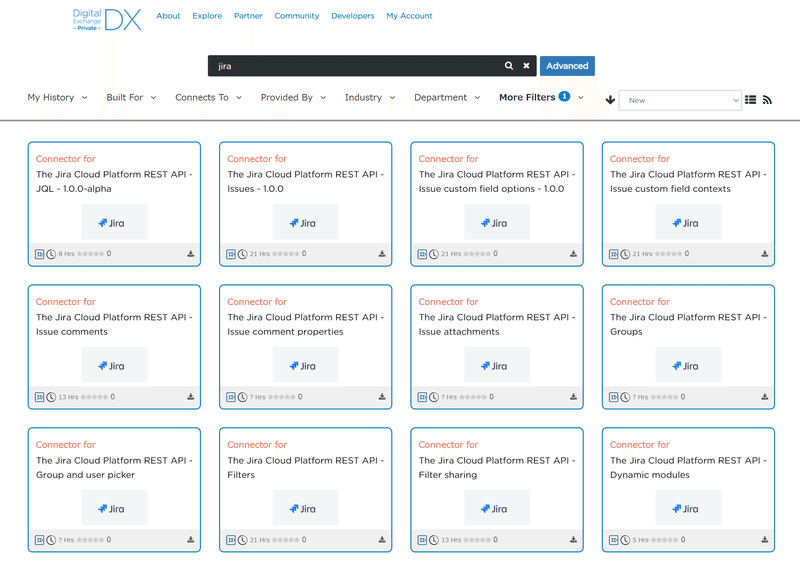This screenshot has width=800, height=563.
Task: Click the clock icon on Issue comments card
Action: (51, 397)
